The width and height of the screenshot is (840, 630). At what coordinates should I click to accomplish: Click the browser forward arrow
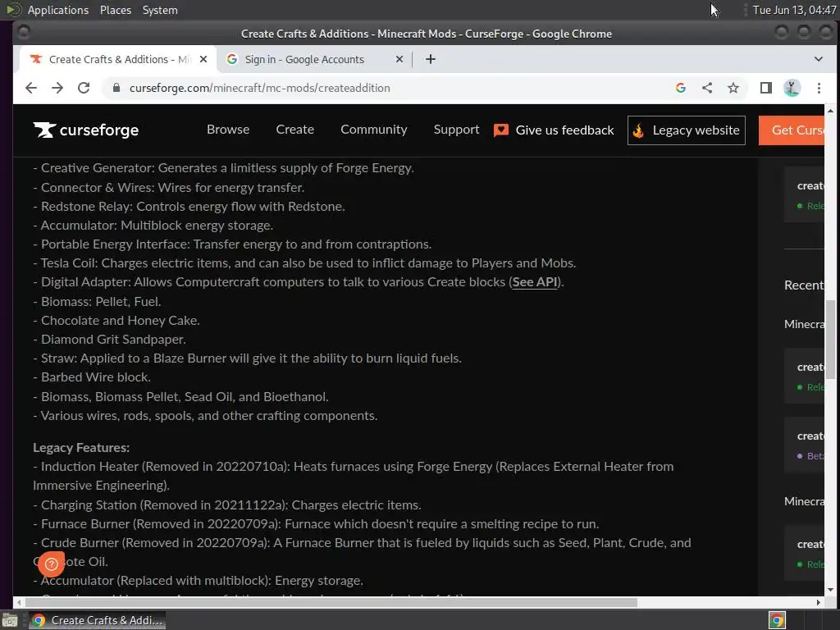(x=57, y=88)
